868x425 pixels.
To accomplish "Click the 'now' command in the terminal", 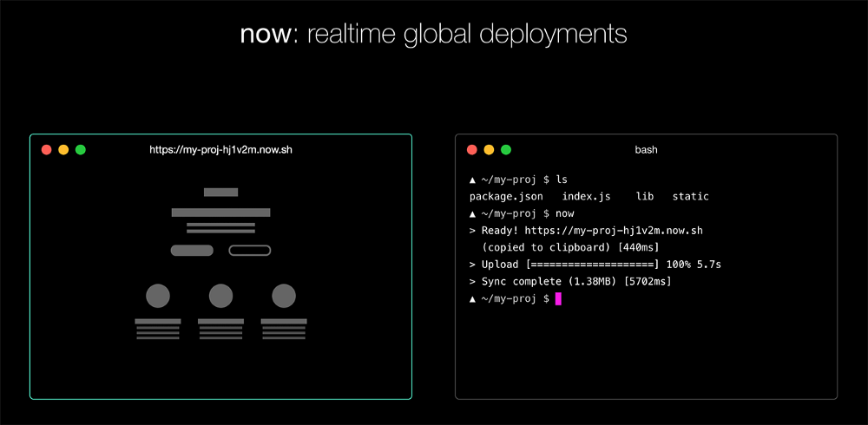I will click(x=565, y=213).
